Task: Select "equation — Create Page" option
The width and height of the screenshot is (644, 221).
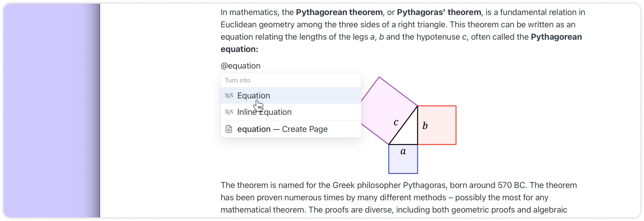Action: pos(282,129)
